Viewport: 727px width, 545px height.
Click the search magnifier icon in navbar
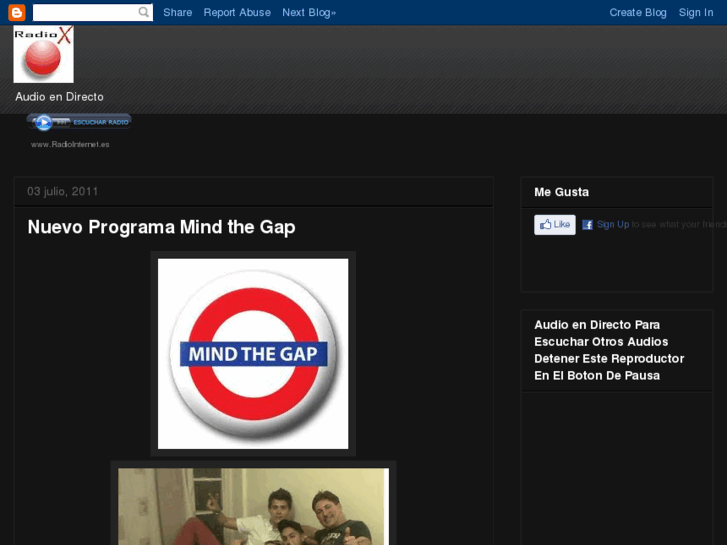coord(144,12)
